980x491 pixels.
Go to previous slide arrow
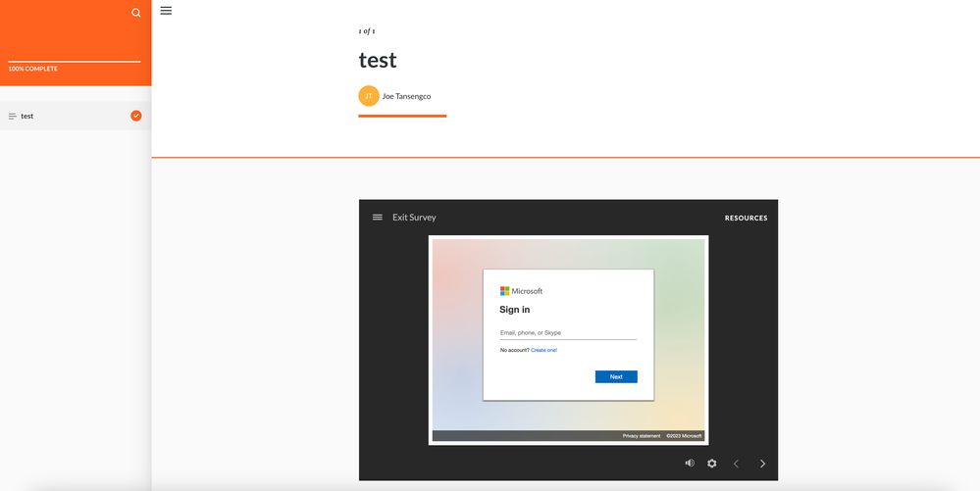click(x=737, y=464)
